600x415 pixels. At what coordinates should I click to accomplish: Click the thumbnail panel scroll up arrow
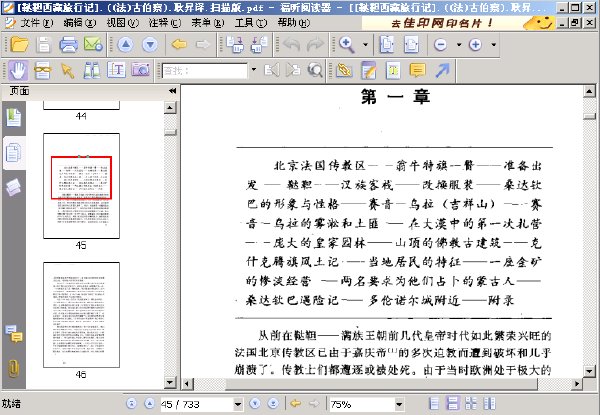(170, 107)
